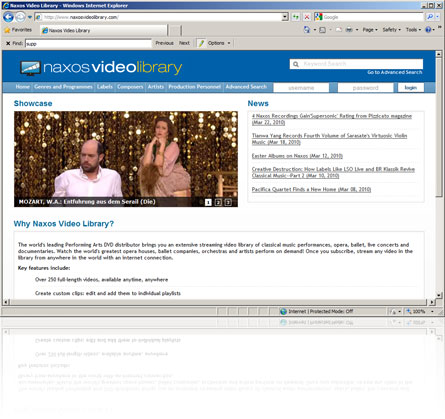Image resolution: width=445 pixels, height=419 pixels.
Task: Expand the address bar dropdown arrow
Action: click(x=285, y=17)
